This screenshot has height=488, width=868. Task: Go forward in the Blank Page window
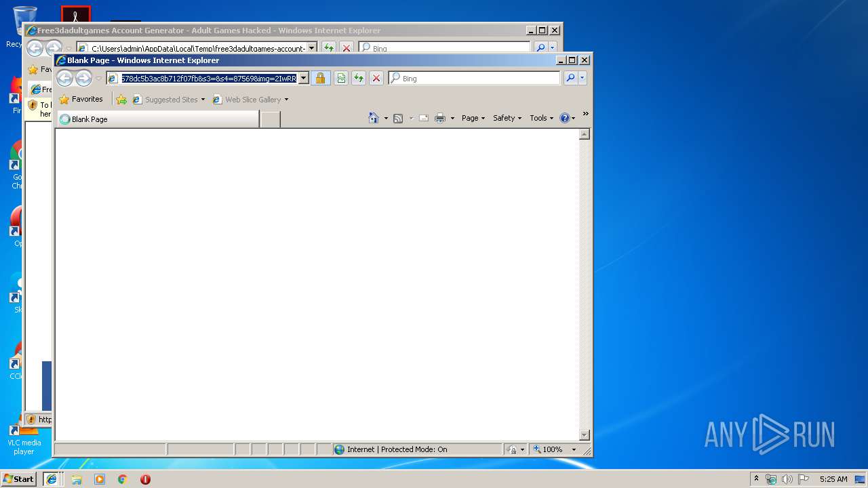[83, 79]
